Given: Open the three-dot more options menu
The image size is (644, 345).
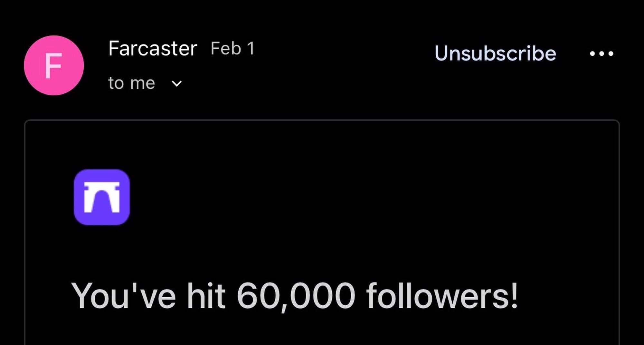Looking at the screenshot, I should tap(601, 53).
